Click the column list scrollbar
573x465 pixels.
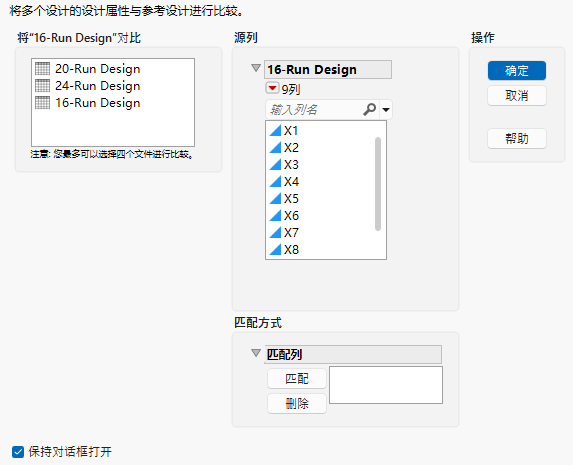tap(378, 184)
